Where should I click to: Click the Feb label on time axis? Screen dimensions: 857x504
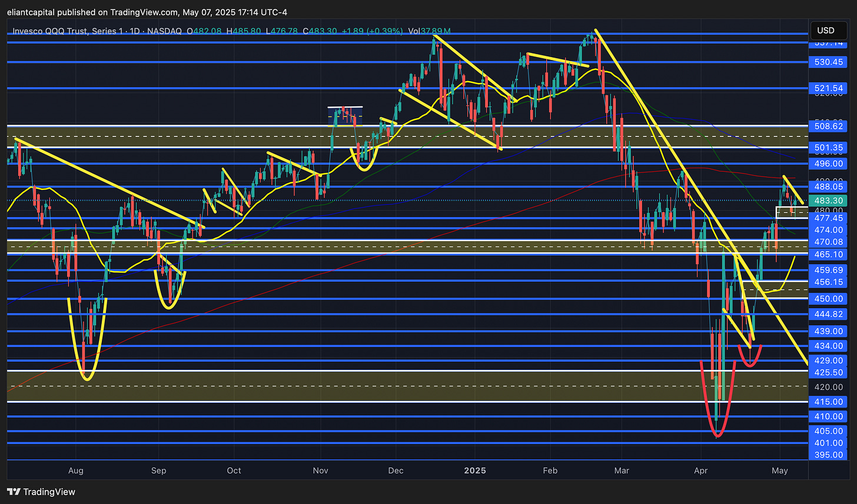[550, 470]
